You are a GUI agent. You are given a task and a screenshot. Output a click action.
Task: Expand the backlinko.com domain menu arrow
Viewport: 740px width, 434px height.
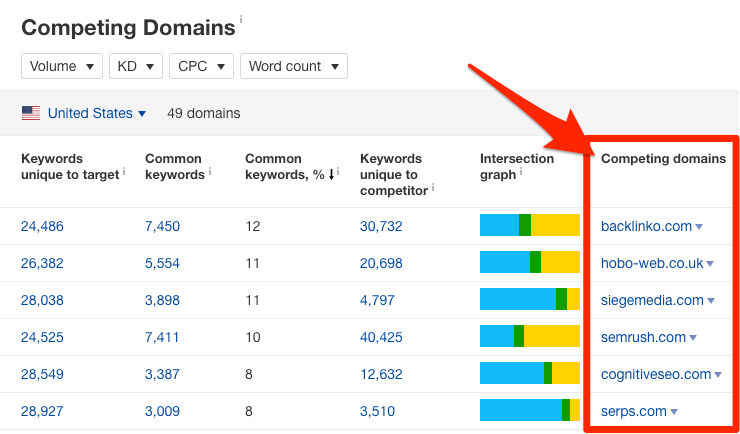[699, 227]
